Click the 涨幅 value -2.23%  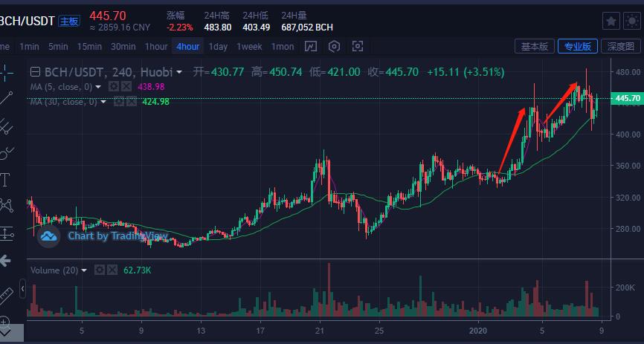179,27
